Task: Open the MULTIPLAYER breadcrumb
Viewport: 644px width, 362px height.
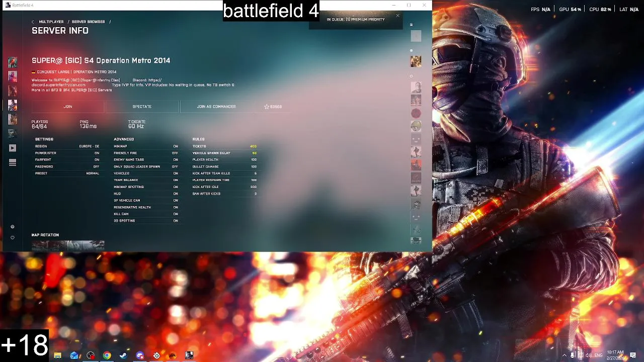Action: 51,22
